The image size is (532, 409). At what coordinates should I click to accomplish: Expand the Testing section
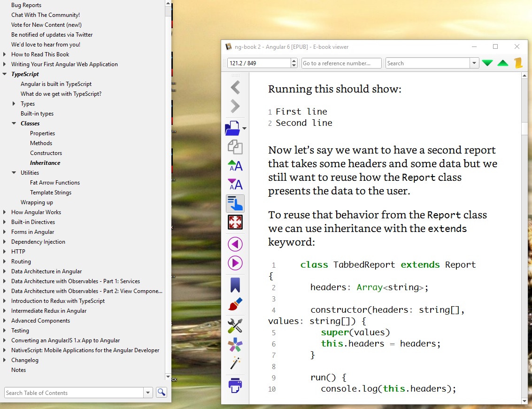[4, 330]
